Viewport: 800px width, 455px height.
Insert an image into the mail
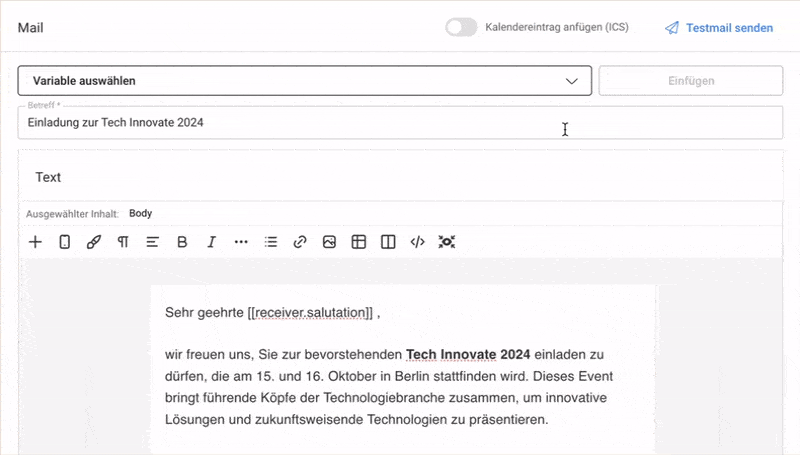[329, 242]
